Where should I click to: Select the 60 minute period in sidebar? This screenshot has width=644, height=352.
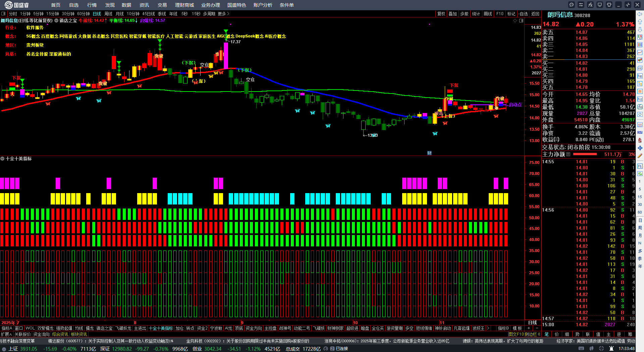640,212
